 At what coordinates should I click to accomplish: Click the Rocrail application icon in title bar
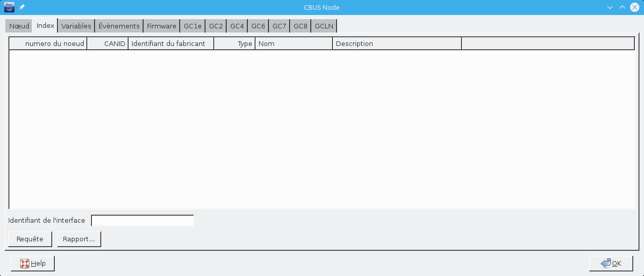(9, 7)
